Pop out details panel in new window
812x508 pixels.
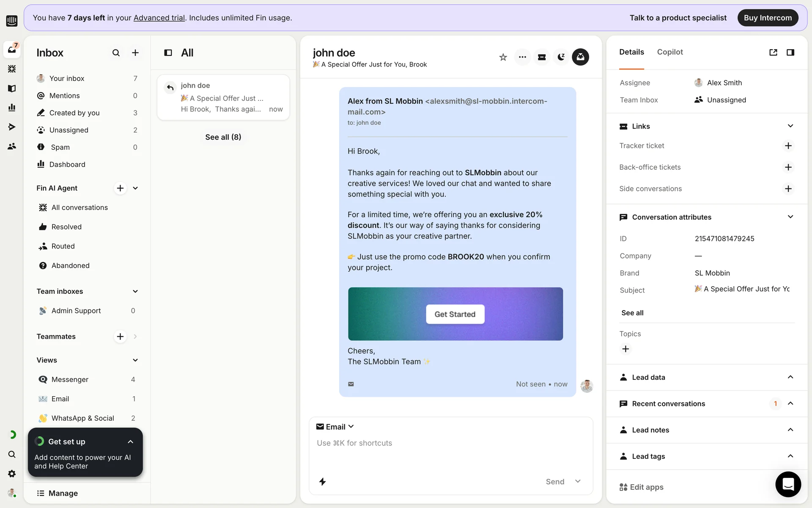click(x=773, y=52)
